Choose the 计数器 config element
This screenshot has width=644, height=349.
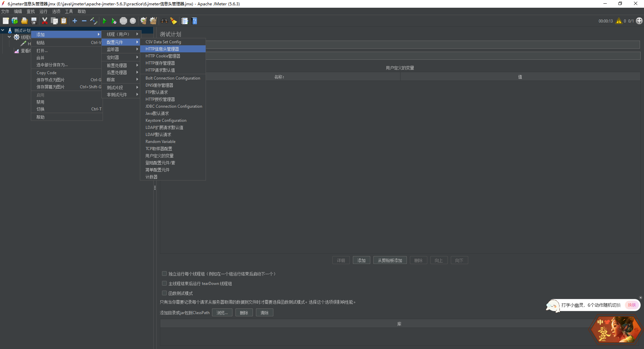(173, 177)
